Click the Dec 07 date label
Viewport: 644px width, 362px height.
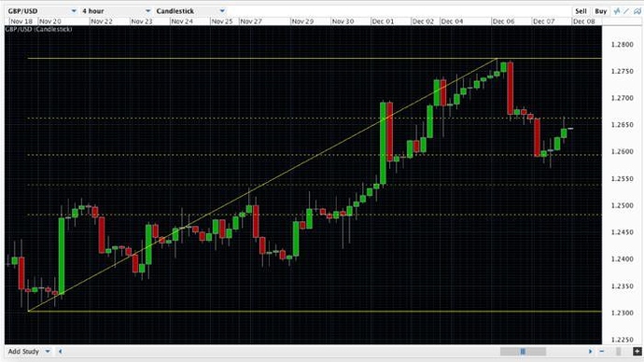[x=543, y=21]
